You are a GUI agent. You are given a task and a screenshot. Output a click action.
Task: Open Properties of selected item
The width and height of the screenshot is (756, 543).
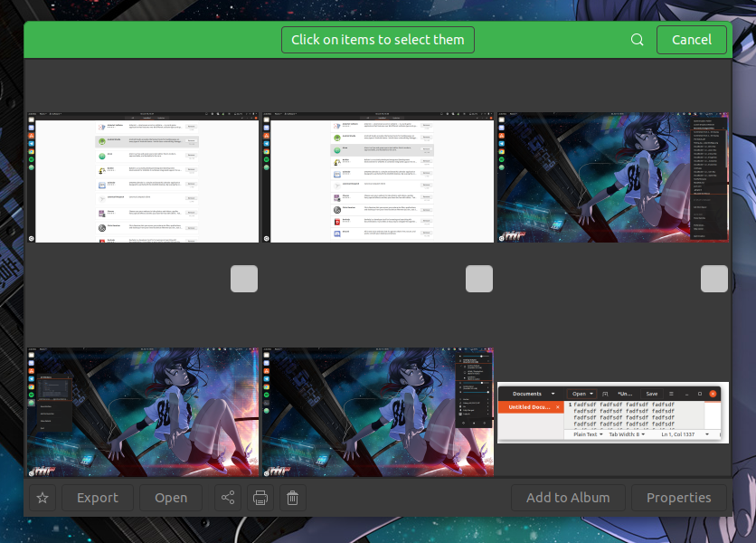pos(679,498)
